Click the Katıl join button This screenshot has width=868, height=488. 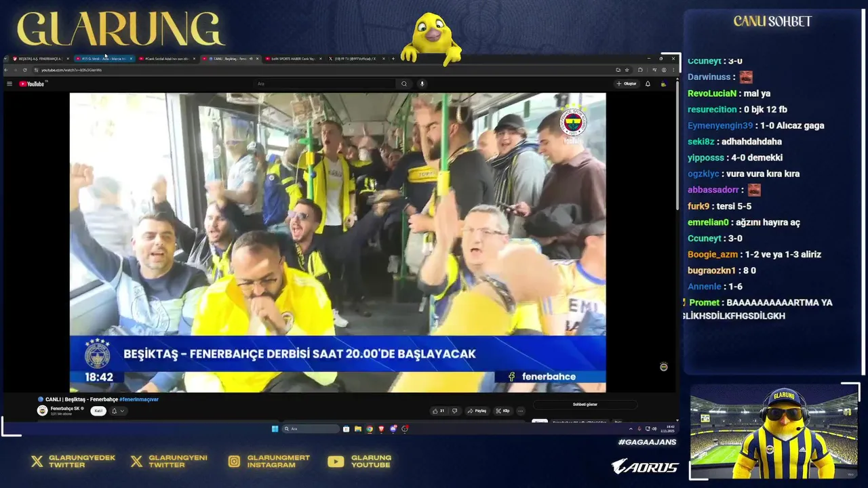(x=98, y=411)
